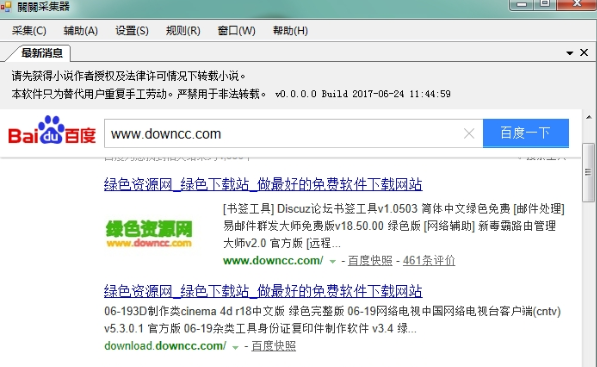Open the 461条评价 reviews link

coord(429,260)
